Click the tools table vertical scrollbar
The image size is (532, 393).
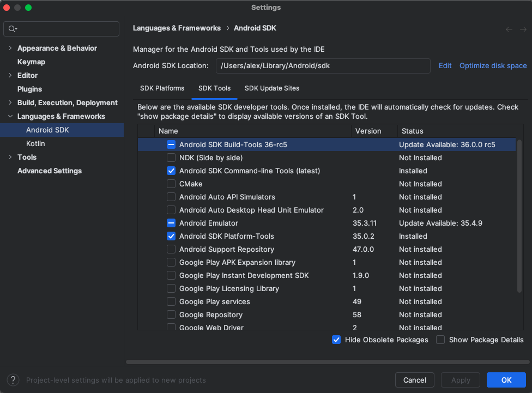pos(519,215)
